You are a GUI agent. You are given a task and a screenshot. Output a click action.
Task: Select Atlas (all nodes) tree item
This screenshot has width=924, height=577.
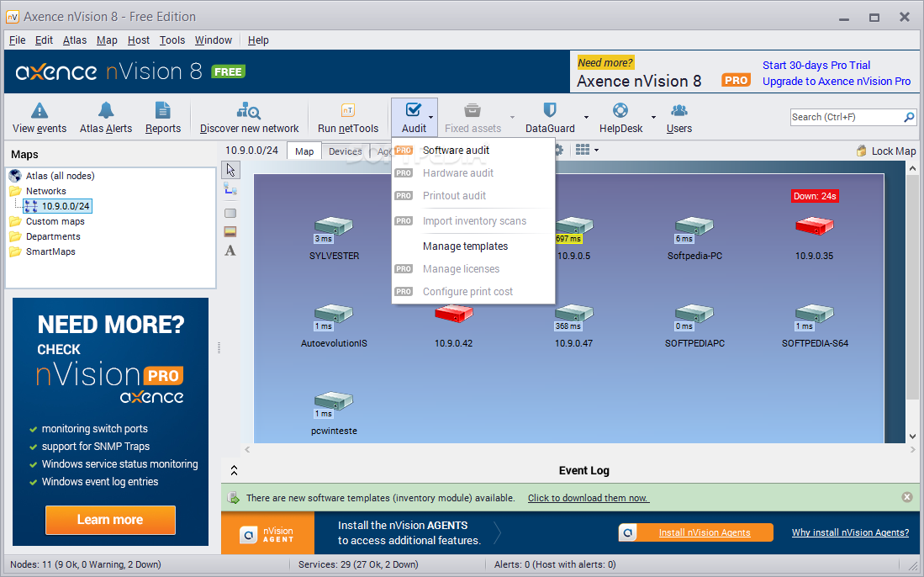tap(60, 176)
